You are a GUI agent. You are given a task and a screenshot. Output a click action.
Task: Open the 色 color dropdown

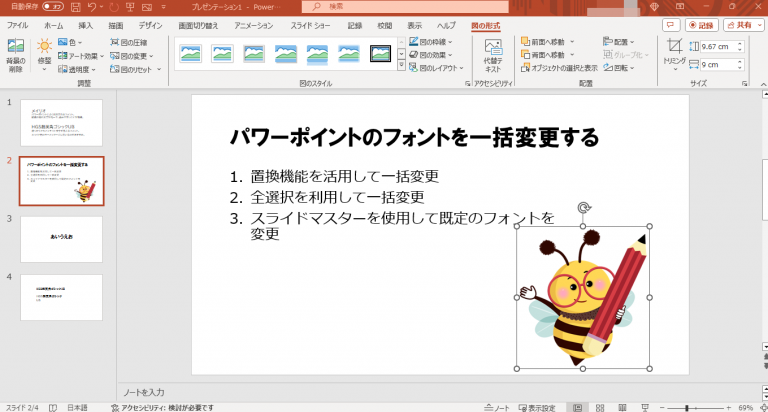pyautogui.click(x=70, y=42)
